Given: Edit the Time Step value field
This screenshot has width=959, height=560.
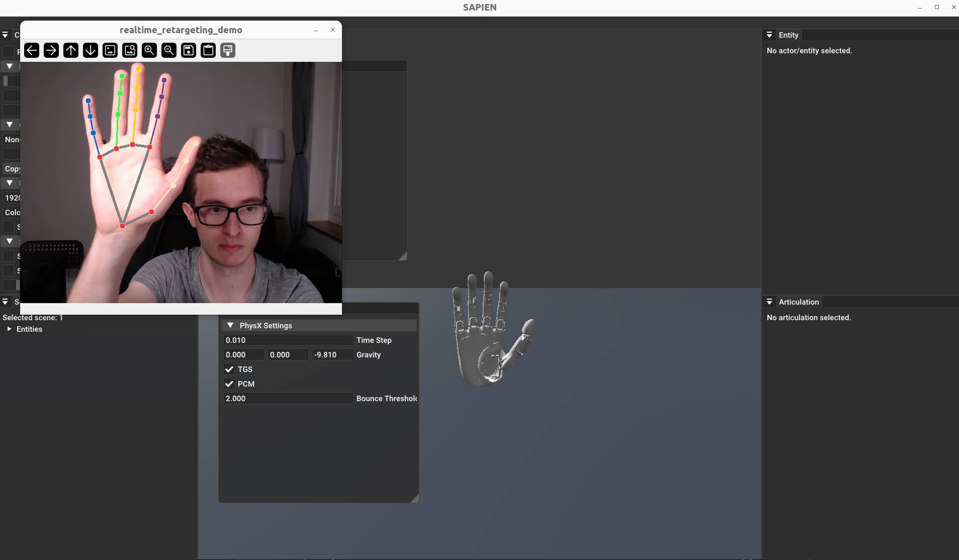Looking at the screenshot, I should tap(288, 340).
